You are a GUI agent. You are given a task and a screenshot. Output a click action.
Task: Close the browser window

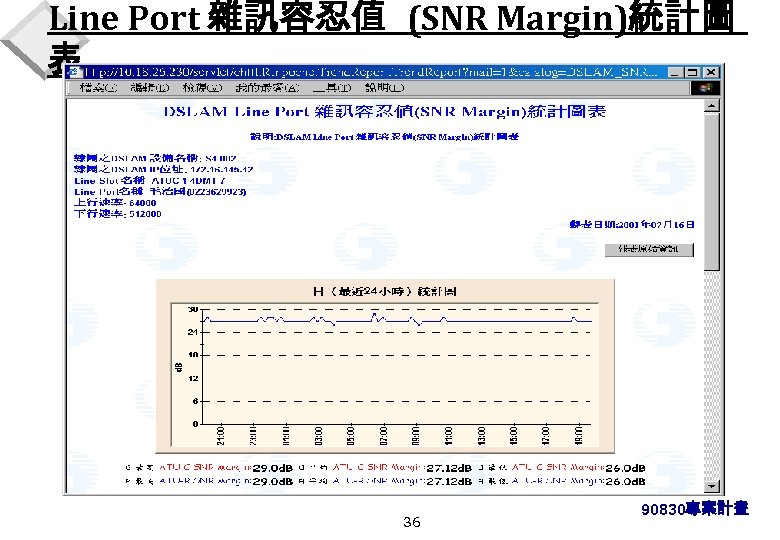point(711,73)
